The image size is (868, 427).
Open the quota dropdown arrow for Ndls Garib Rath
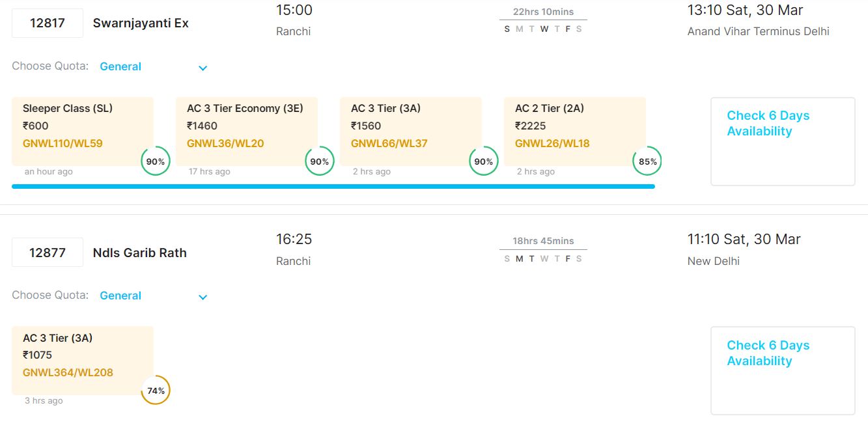[x=203, y=297]
